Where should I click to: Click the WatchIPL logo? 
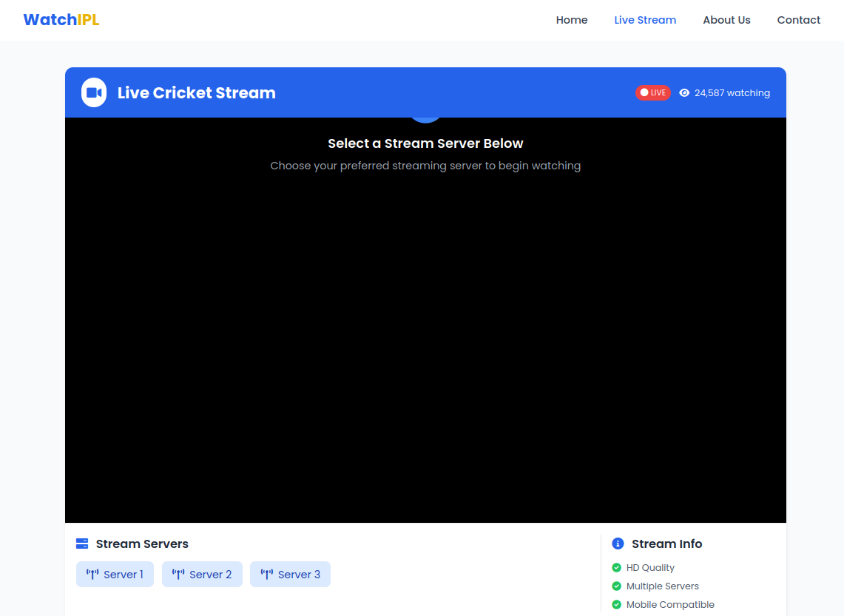pyautogui.click(x=61, y=20)
